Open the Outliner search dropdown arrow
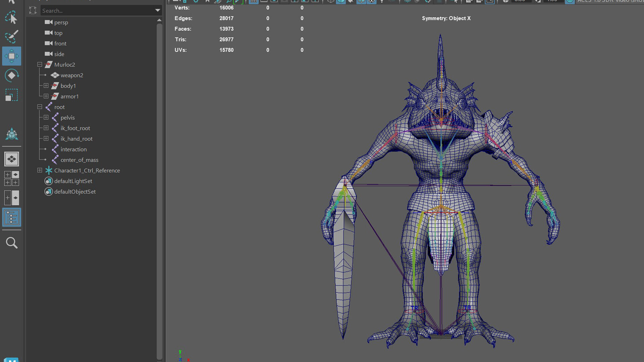 pyautogui.click(x=157, y=10)
